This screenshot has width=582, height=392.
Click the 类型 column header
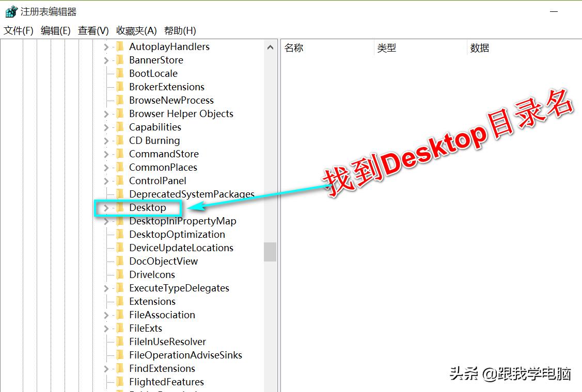(420, 48)
